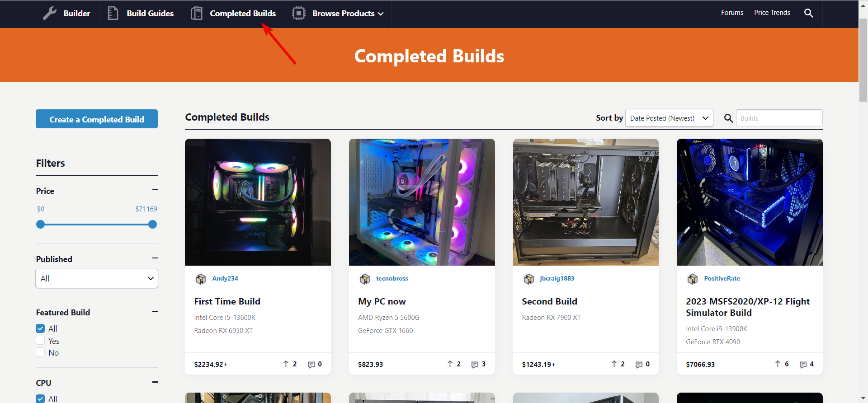The width and height of the screenshot is (868, 403).
Task: Upvote arrow on First Time Build
Action: pyautogui.click(x=286, y=364)
